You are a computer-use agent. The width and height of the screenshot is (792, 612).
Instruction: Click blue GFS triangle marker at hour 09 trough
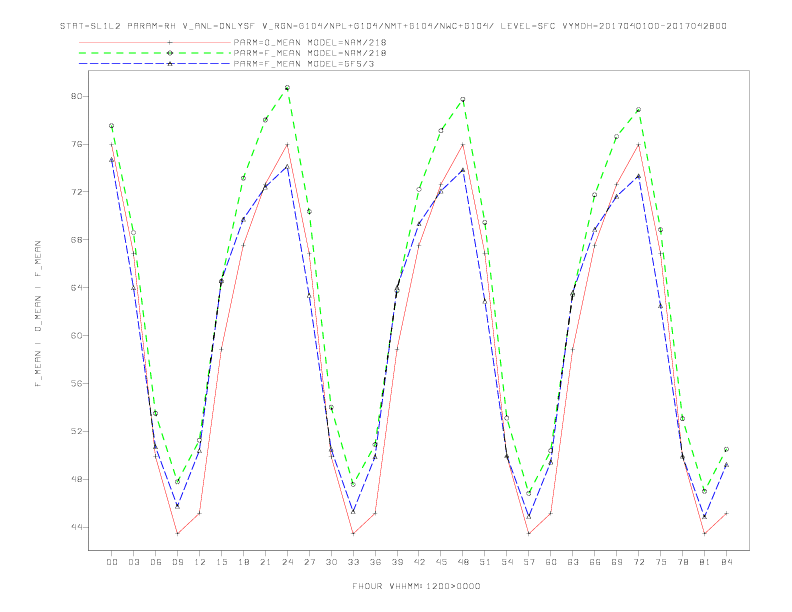coord(177,505)
